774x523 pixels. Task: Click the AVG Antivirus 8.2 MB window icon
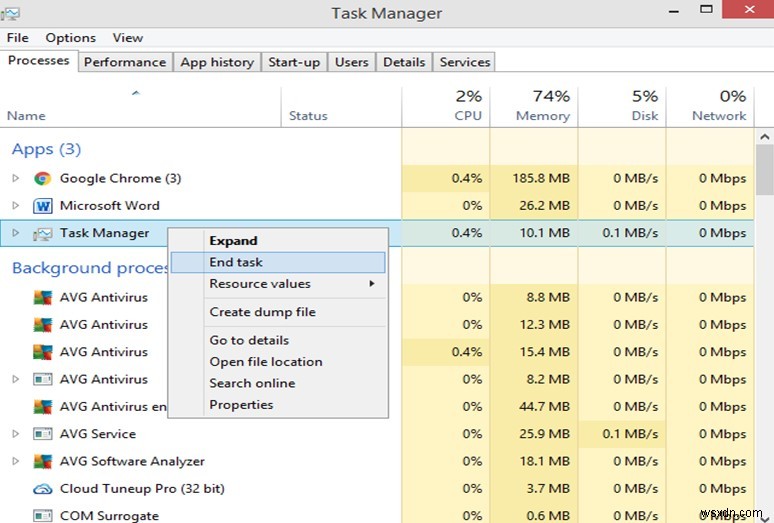tap(42, 379)
